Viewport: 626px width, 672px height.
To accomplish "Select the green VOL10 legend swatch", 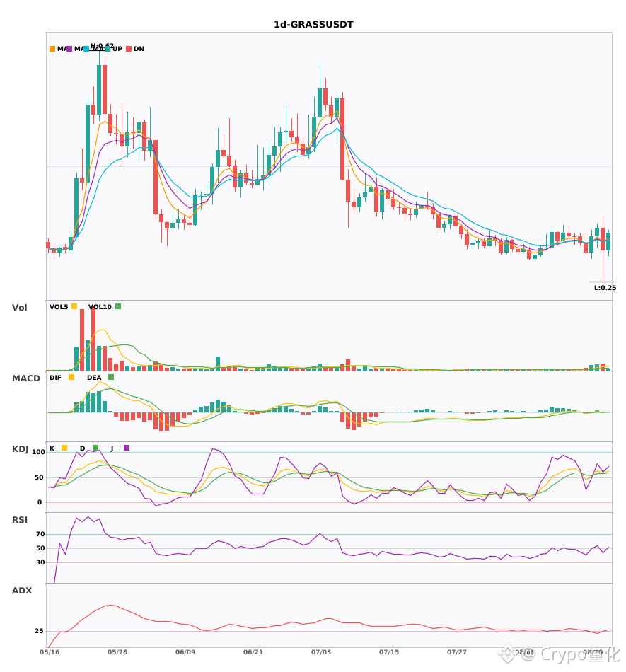I will point(118,306).
